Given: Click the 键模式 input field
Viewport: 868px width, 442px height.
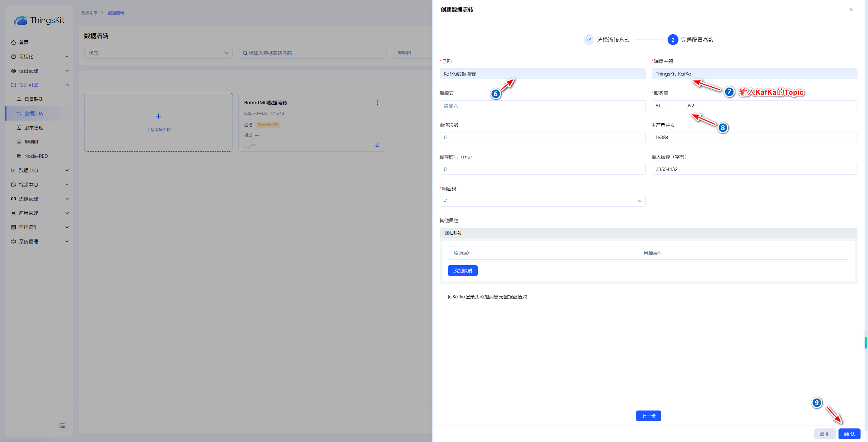Looking at the screenshot, I should [542, 106].
